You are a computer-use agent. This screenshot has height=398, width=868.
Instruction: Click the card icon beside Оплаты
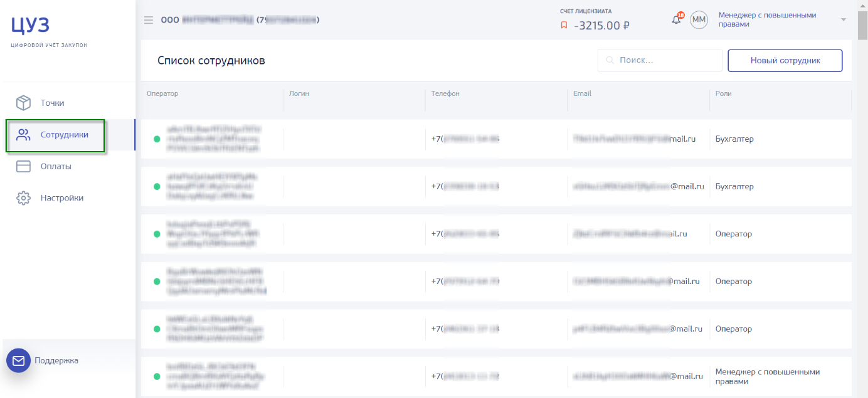[x=23, y=167]
